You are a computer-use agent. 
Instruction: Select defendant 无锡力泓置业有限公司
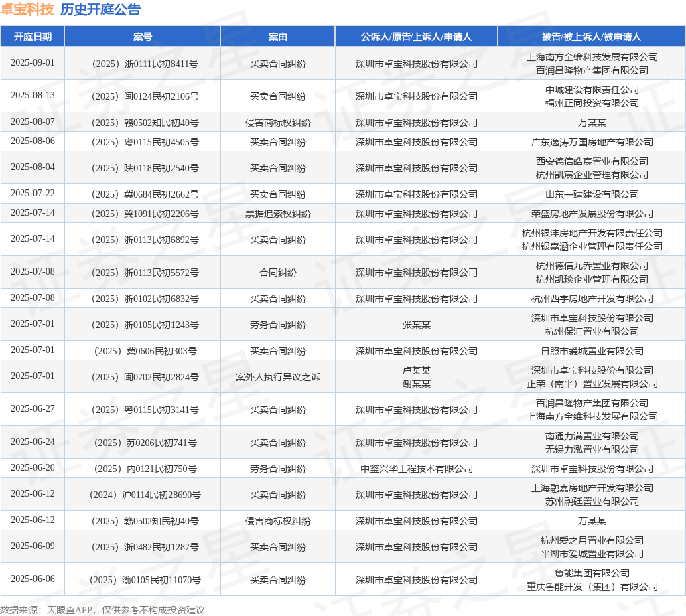pos(592,449)
